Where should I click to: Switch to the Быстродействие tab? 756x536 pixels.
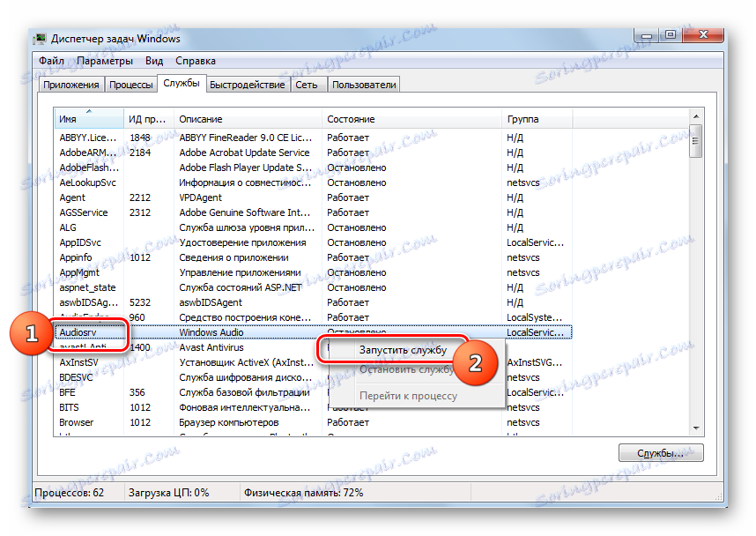coord(248,85)
